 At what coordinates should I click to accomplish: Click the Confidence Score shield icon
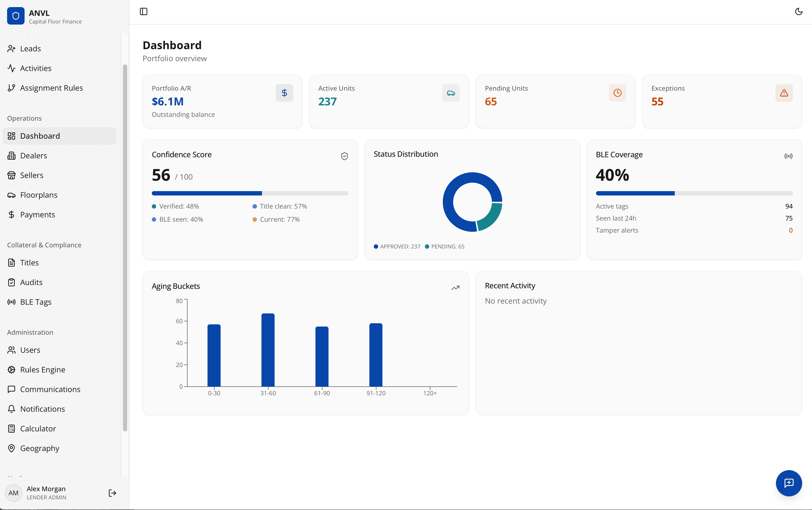pyautogui.click(x=345, y=156)
